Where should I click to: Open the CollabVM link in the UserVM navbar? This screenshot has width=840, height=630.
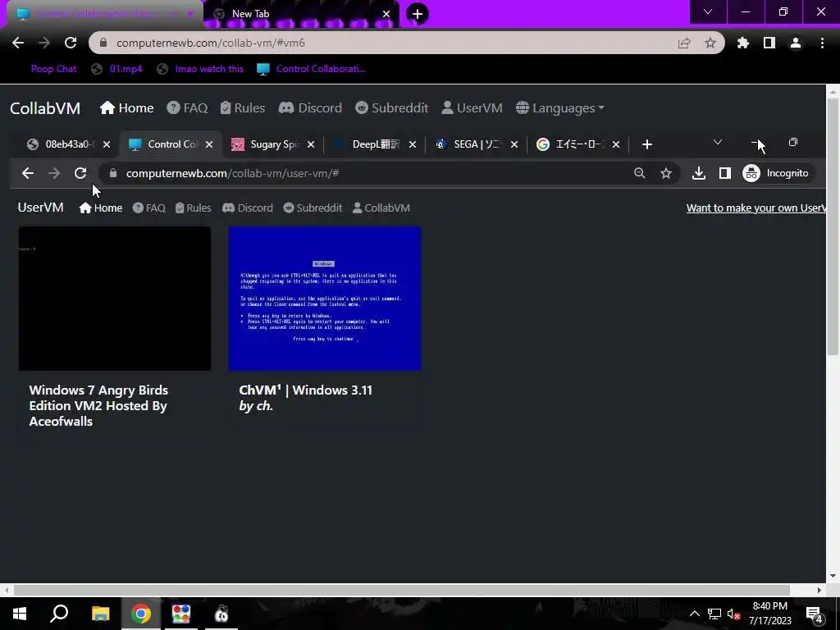pos(381,208)
